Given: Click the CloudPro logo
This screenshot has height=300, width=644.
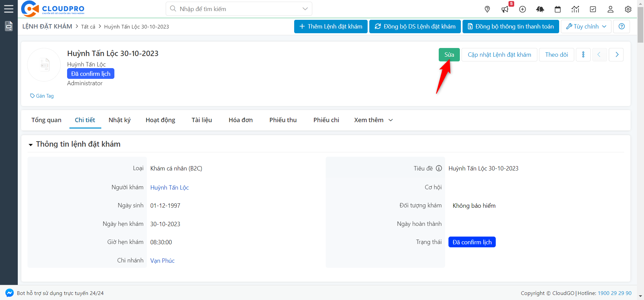Looking at the screenshot, I should 53,9.
